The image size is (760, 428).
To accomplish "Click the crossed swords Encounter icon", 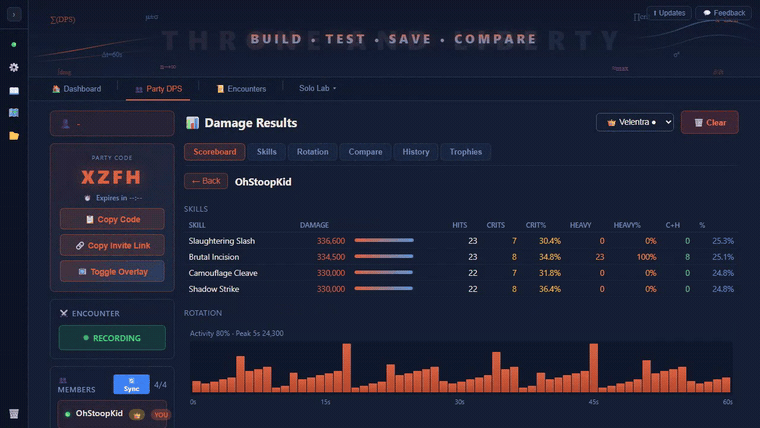I will (x=63, y=313).
